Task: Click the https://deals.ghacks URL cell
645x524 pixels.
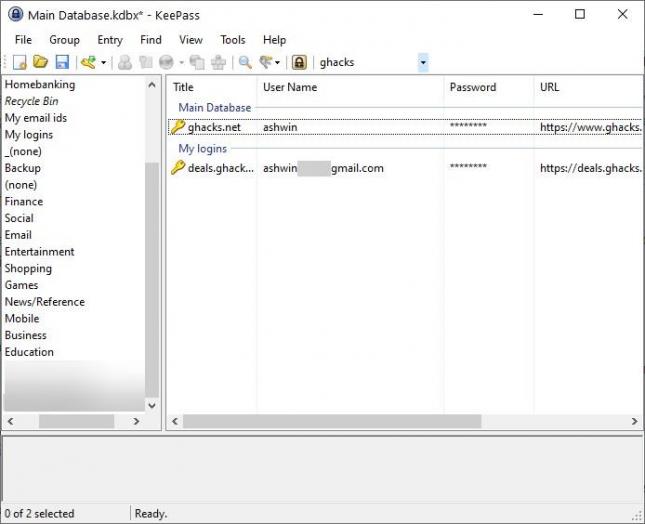Action: point(590,168)
